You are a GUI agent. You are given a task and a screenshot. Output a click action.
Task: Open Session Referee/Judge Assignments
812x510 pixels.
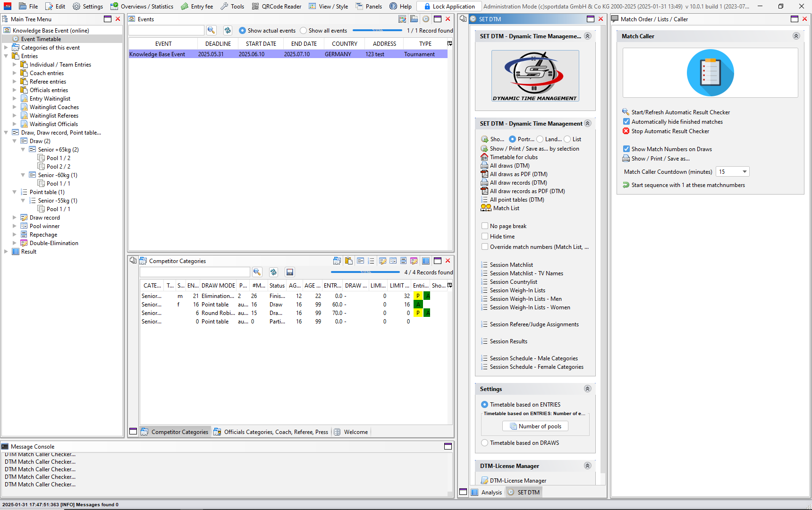(530, 324)
